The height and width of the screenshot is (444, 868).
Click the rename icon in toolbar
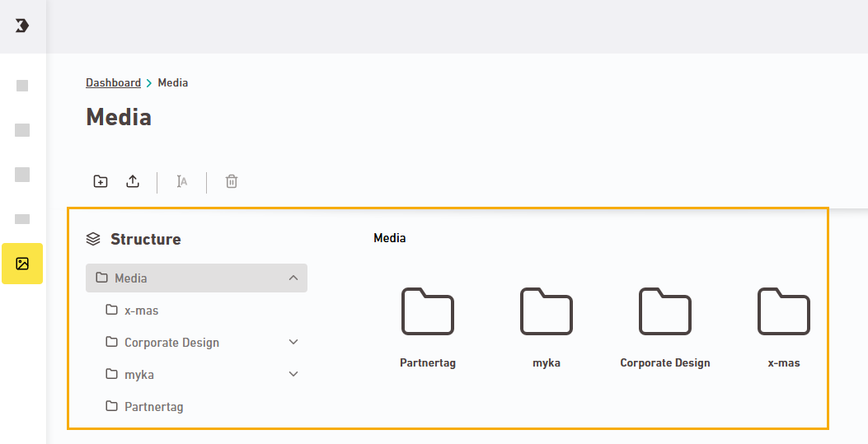(x=182, y=181)
